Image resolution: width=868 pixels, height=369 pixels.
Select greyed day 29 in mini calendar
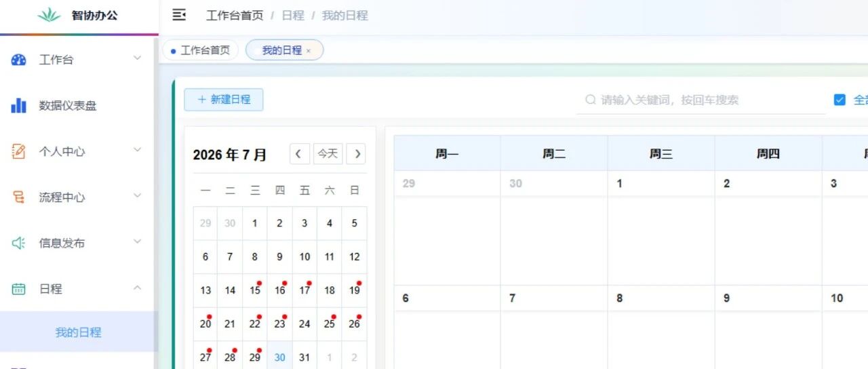pos(205,223)
